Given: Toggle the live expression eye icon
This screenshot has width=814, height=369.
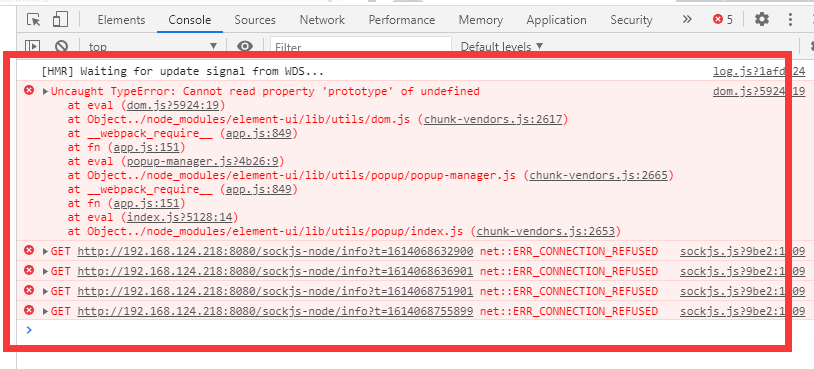Looking at the screenshot, I should pyautogui.click(x=245, y=46).
